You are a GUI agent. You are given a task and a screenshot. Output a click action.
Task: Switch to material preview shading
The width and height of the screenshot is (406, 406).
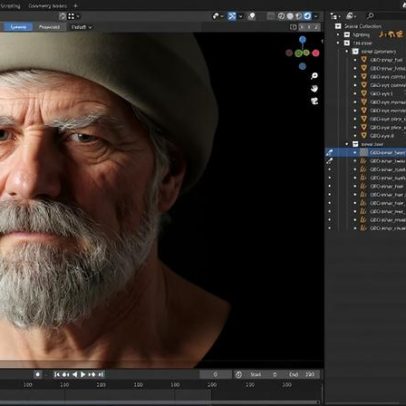pyautogui.click(x=299, y=16)
